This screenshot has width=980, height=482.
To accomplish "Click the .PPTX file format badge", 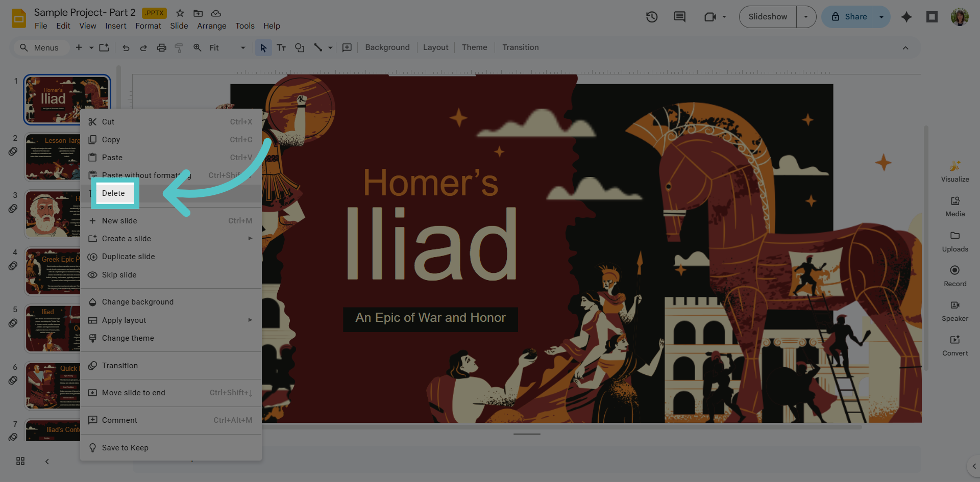I will pos(154,13).
